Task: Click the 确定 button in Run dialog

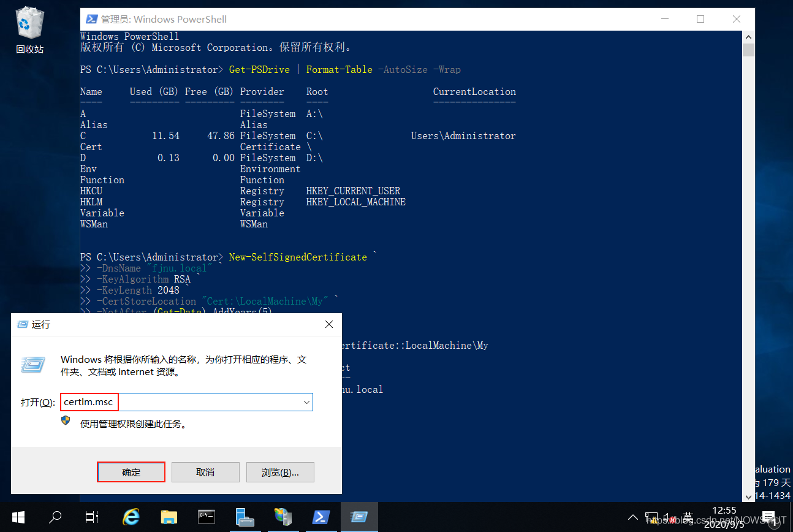Action: coord(131,472)
